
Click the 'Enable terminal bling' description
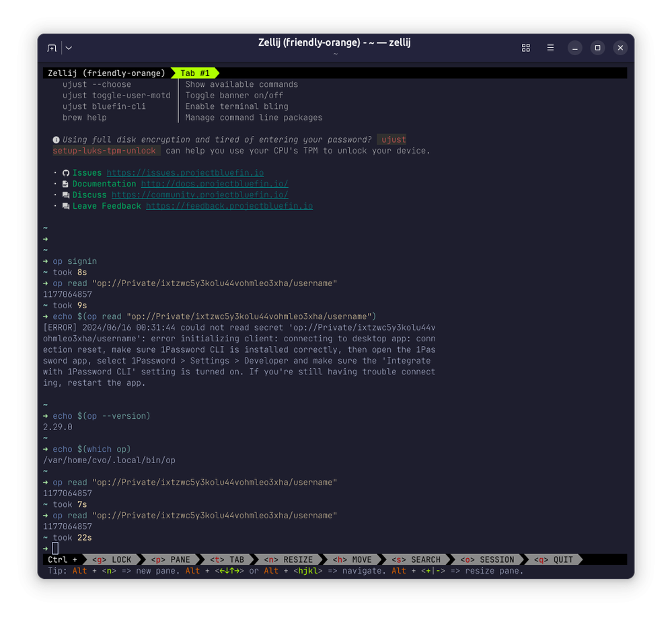tap(237, 106)
